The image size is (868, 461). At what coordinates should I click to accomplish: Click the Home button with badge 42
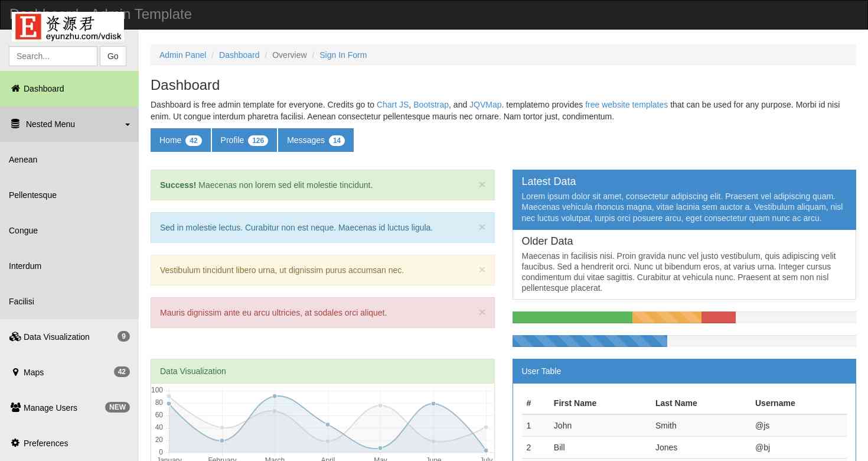(x=181, y=140)
